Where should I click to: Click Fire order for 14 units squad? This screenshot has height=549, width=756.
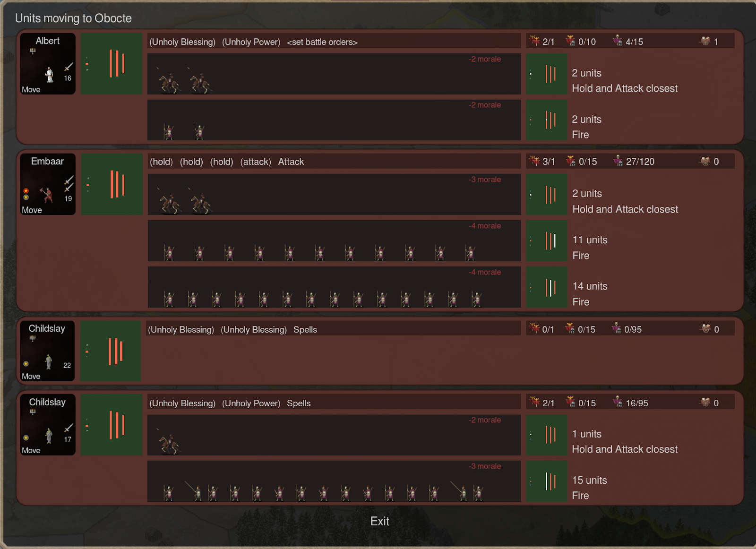pos(581,302)
